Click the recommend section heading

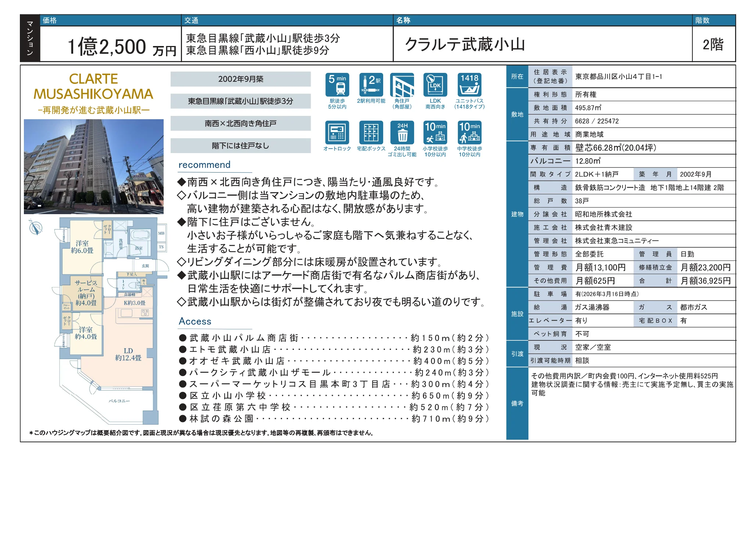pos(204,165)
